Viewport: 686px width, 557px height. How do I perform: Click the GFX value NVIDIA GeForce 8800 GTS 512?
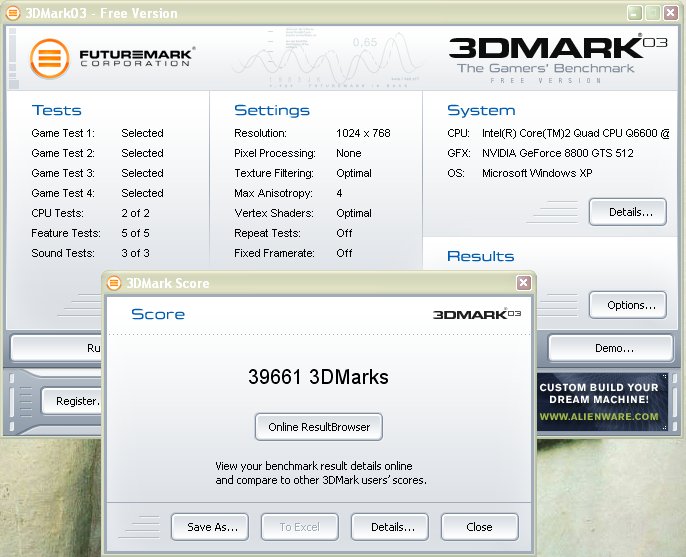[x=557, y=153]
